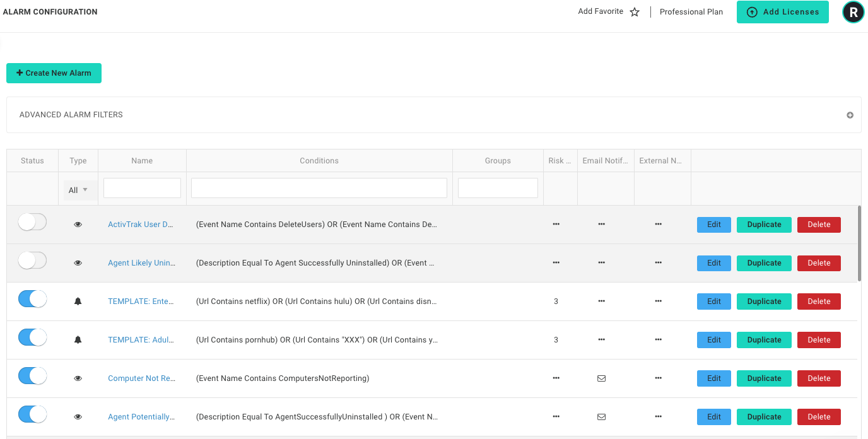Open the TEMPLATE: Adul alarm link

coord(141,340)
